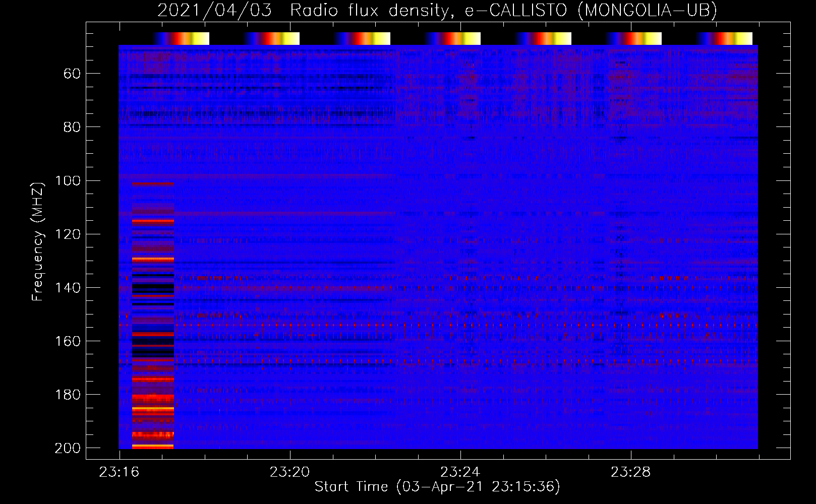Viewport: 816px width, 504px height.
Task: Click the 100 frequency tick label
Action: tap(68, 180)
